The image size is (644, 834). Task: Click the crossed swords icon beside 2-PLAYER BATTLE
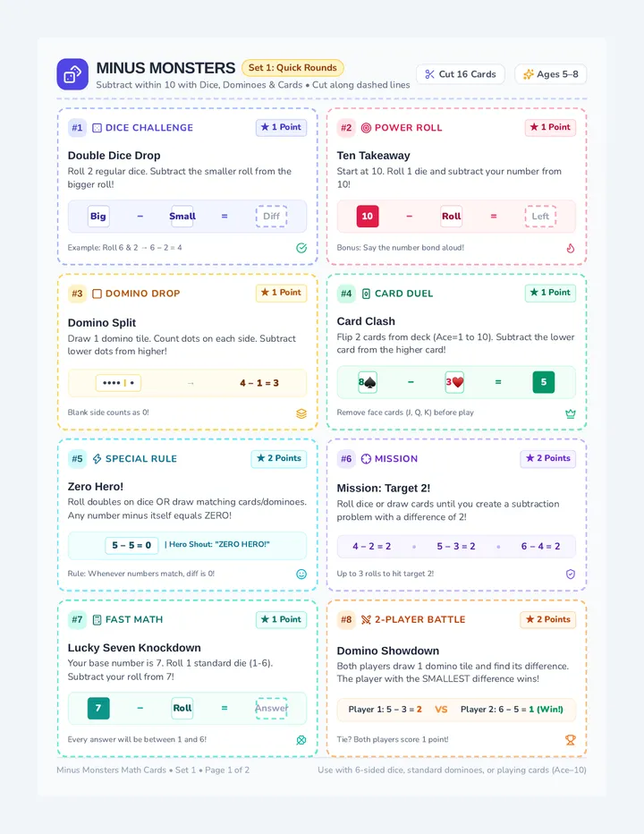click(x=366, y=619)
